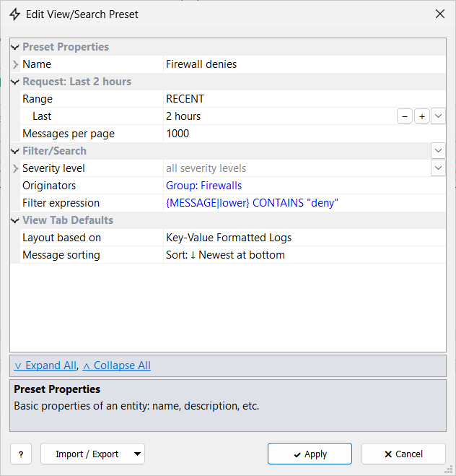Open the Last 2 hours dropdown
The width and height of the screenshot is (456, 476).
[438, 116]
